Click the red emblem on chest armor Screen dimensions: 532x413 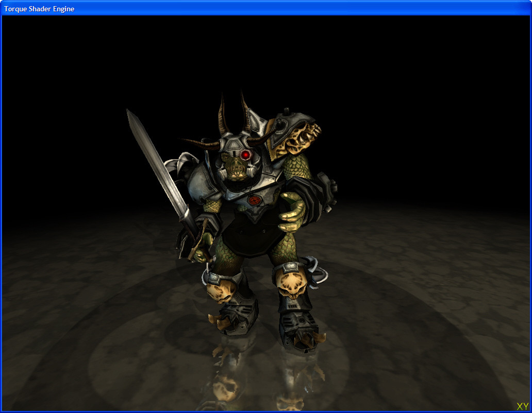pos(253,200)
